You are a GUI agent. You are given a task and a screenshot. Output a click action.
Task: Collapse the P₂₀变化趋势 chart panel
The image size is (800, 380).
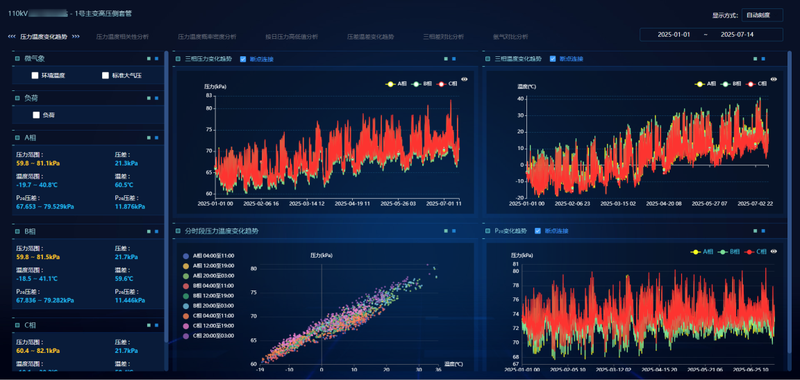pyautogui.click(x=488, y=231)
